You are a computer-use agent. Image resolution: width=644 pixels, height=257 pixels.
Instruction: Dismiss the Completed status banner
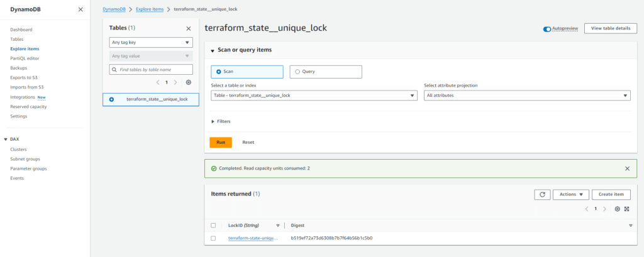pyautogui.click(x=627, y=168)
